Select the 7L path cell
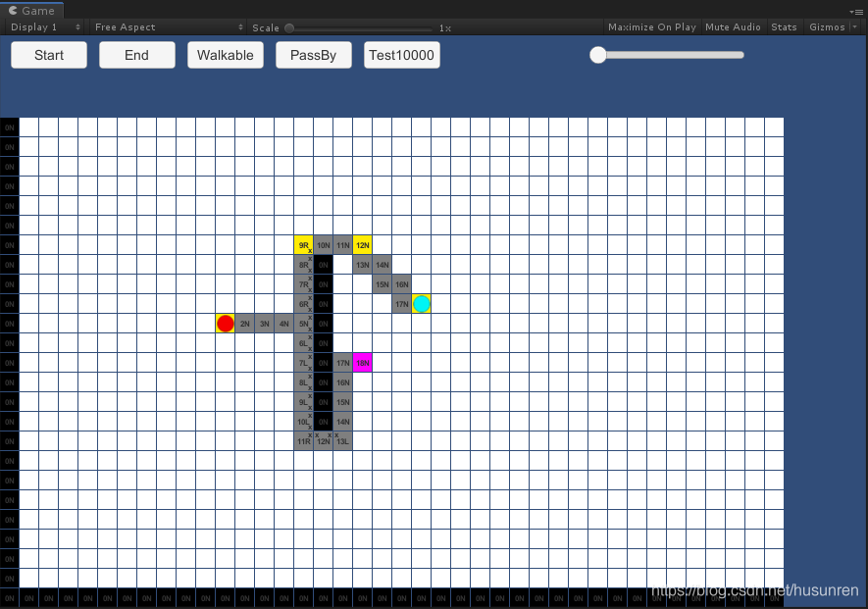The height and width of the screenshot is (609, 868). tap(303, 363)
